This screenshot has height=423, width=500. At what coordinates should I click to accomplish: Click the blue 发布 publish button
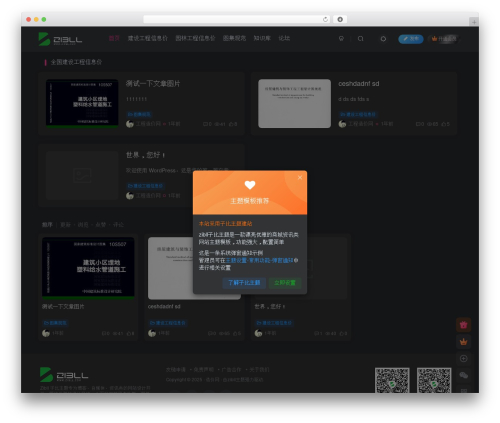point(411,39)
